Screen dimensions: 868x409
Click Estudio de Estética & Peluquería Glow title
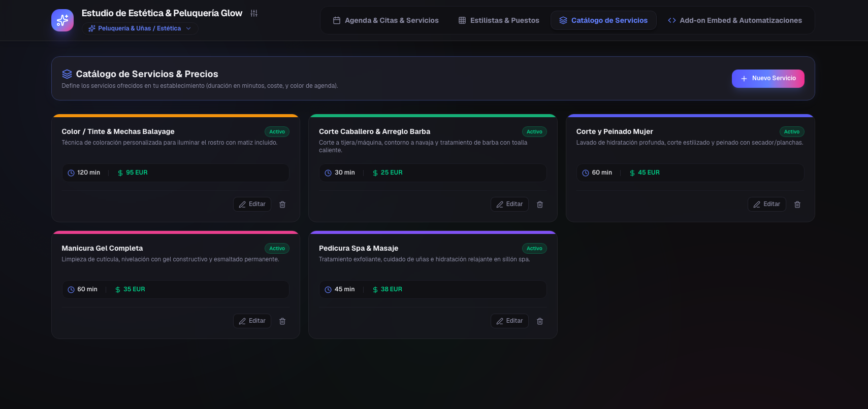pos(162,13)
